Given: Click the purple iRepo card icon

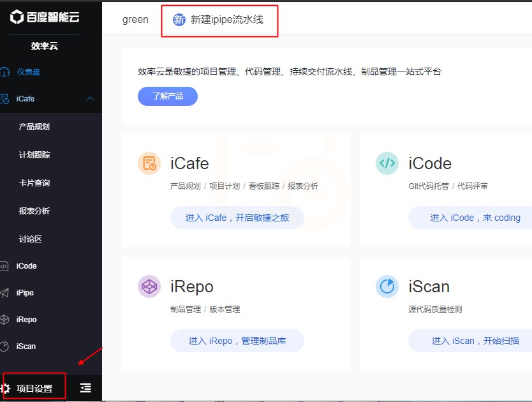Looking at the screenshot, I should point(149,287).
